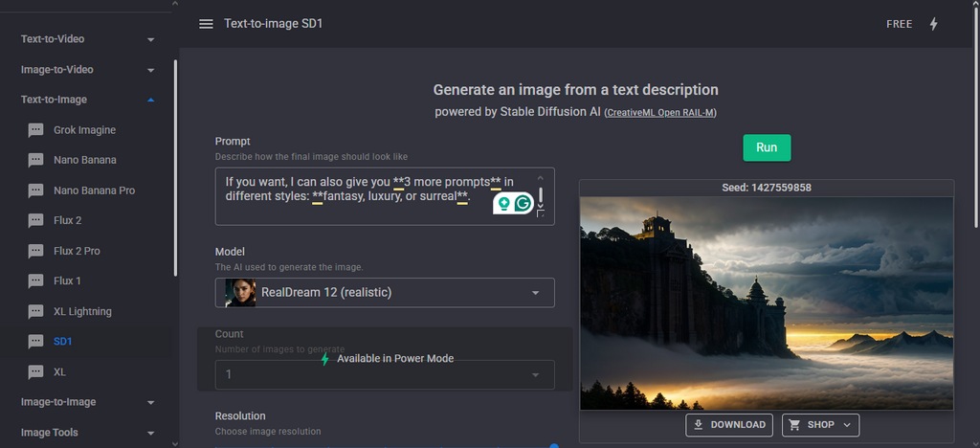Click the Grammarly icon in prompt box
980x448 pixels.
pos(523,203)
